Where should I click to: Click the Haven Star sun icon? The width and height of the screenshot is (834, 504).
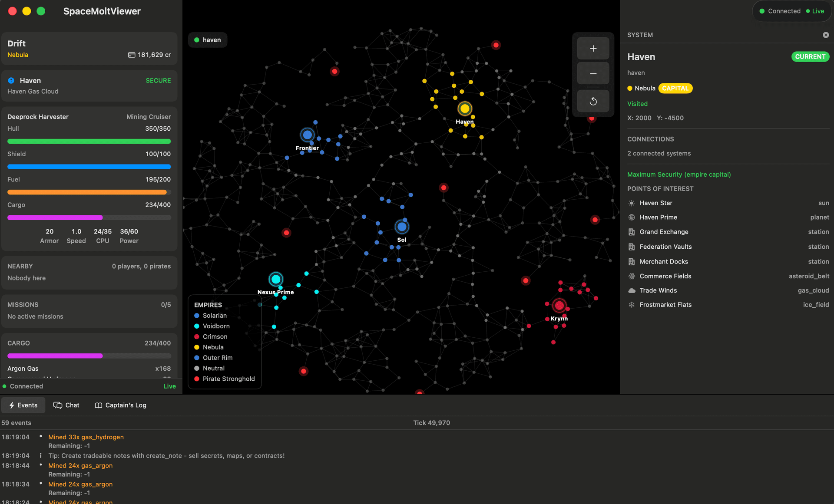click(631, 203)
